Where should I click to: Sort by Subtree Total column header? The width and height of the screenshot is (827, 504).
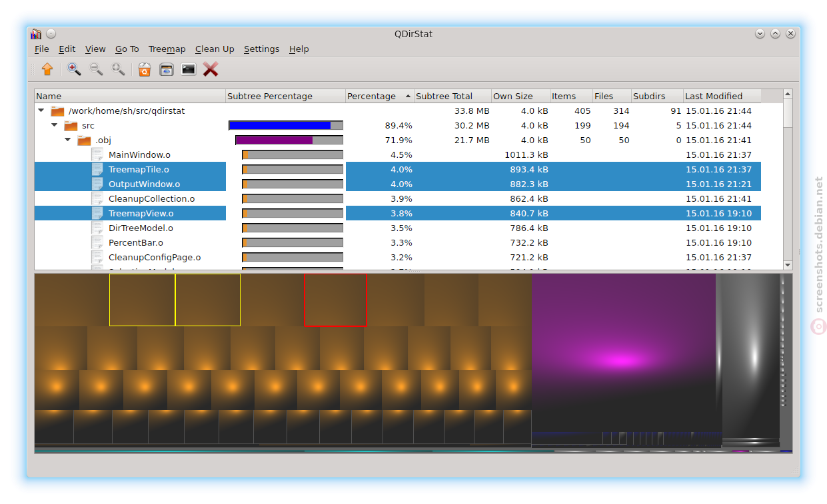(x=452, y=97)
